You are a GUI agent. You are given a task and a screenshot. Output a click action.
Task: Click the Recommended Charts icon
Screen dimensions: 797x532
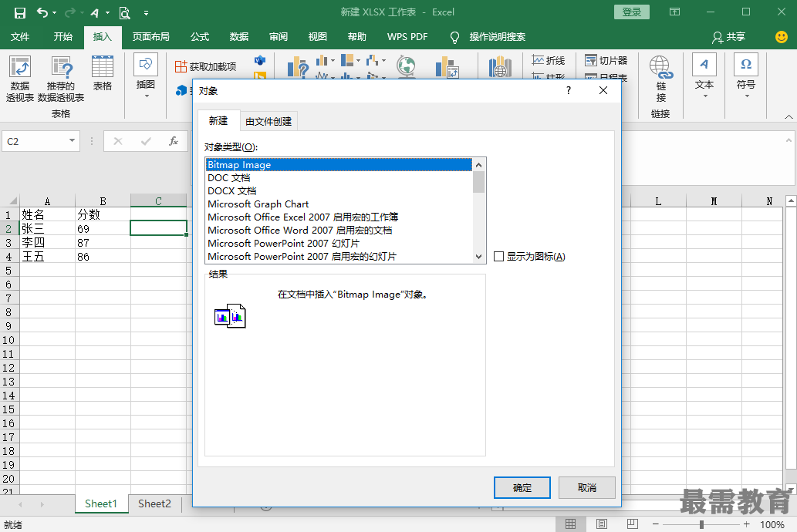[298, 66]
